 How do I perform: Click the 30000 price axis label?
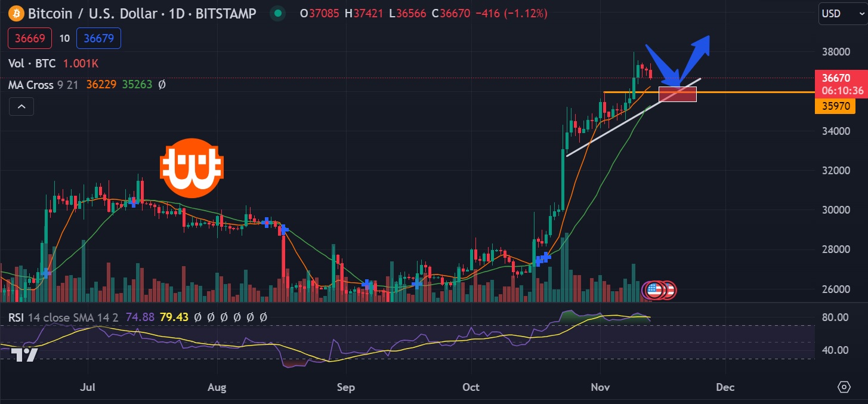pos(835,210)
